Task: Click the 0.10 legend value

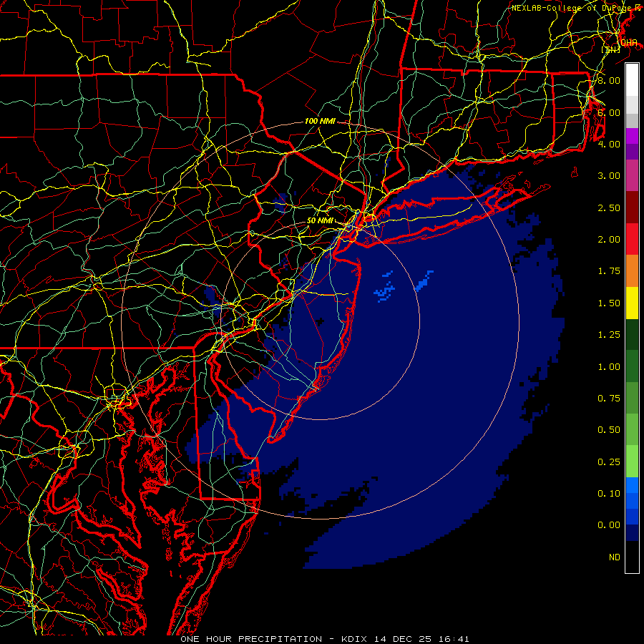Action: tap(609, 494)
